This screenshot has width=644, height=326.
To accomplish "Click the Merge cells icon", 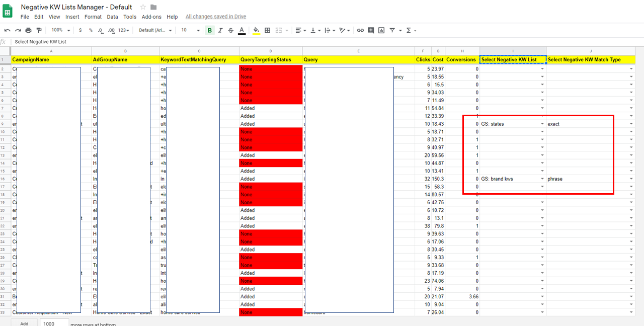I will [279, 30].
